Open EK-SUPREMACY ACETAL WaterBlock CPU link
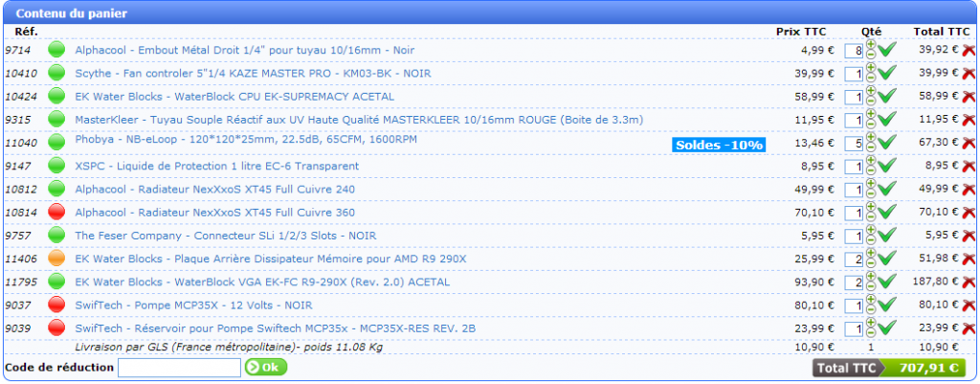The width and height of the screenshot is (980, 384). click(234, 97)
